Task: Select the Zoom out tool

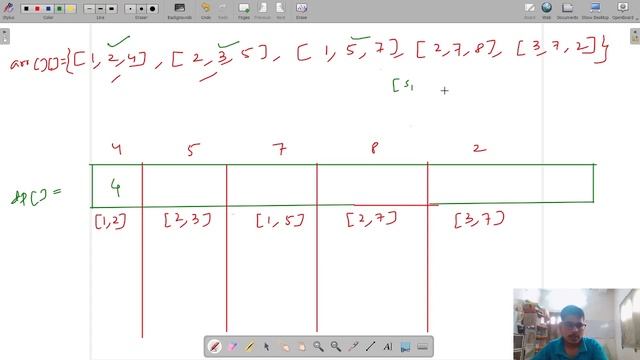Action: pyautogui.click(x=336, y=347)
